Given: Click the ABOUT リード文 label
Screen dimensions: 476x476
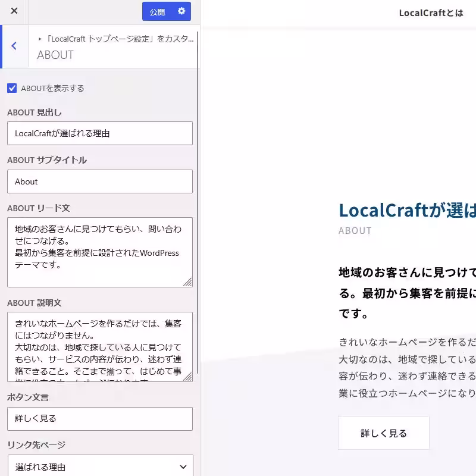Looking at the screenshot, I should [39, 208].
